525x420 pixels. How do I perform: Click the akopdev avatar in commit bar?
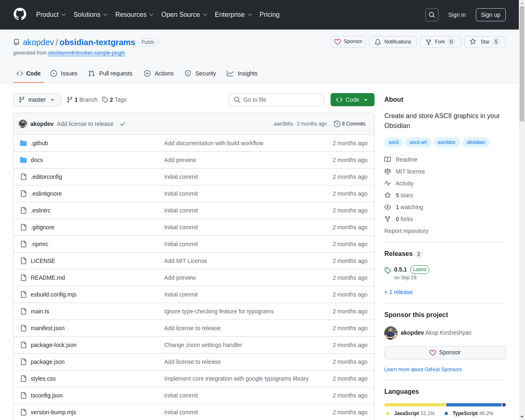pos(23,124)
